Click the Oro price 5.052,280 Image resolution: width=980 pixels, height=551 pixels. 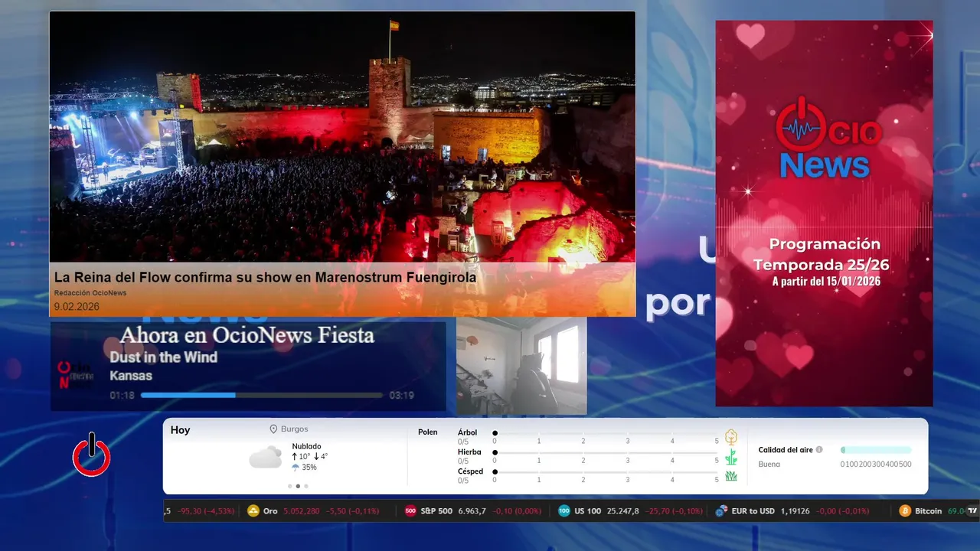pos(302,511)
